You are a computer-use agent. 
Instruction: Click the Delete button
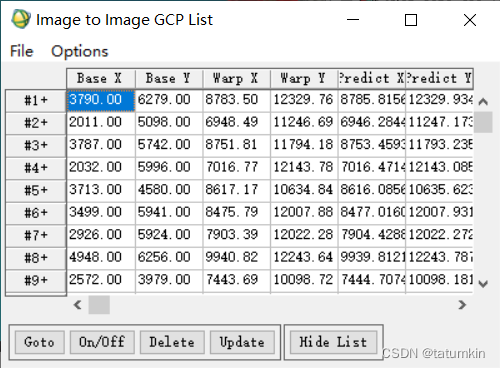[x=172, y=342]
